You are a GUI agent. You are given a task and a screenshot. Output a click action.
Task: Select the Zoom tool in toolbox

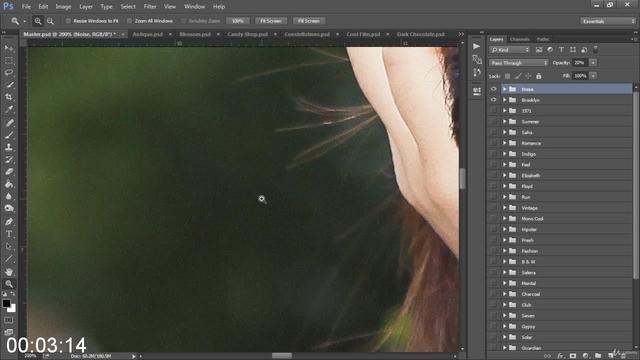pos(9,284)
